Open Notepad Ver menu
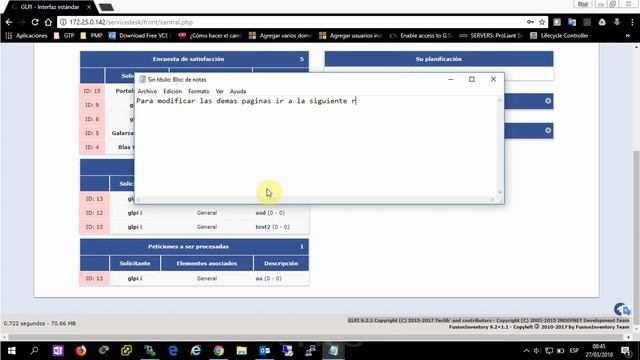 click(220, 91)
